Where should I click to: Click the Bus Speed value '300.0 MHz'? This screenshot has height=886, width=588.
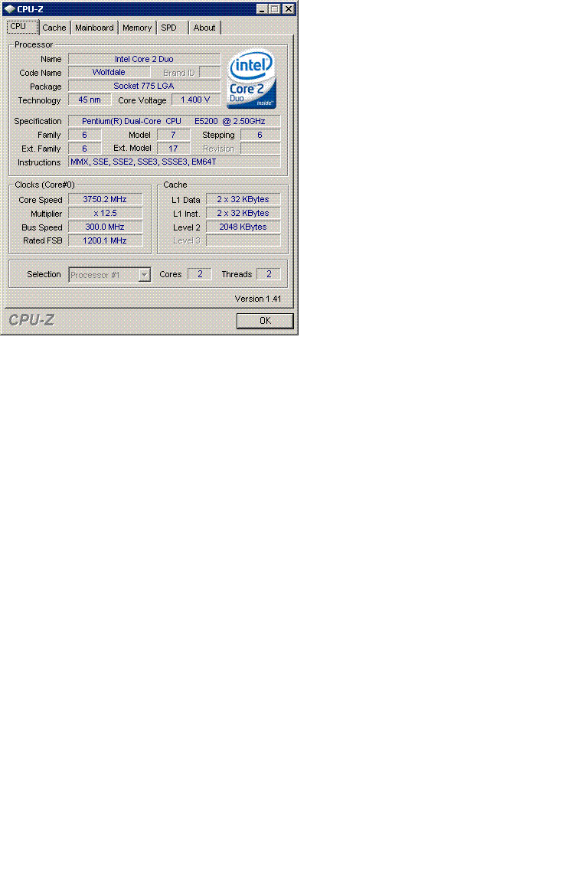[x=105, y=227]
